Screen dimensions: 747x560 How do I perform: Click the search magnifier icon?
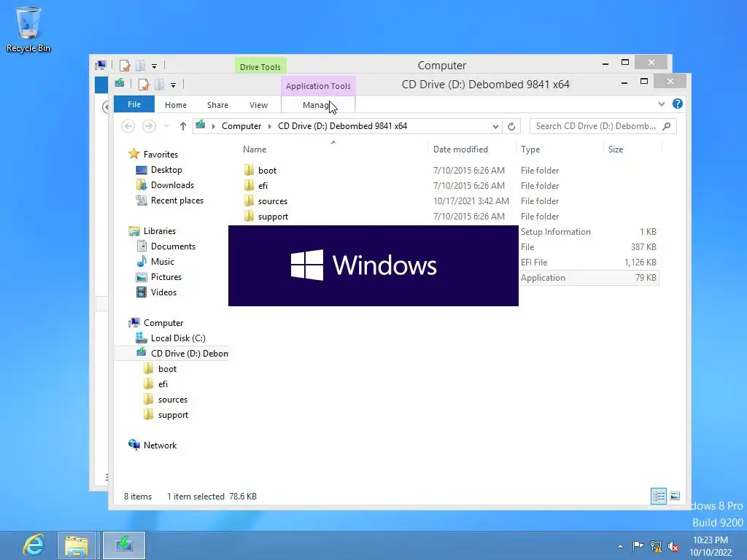(667, 126)
